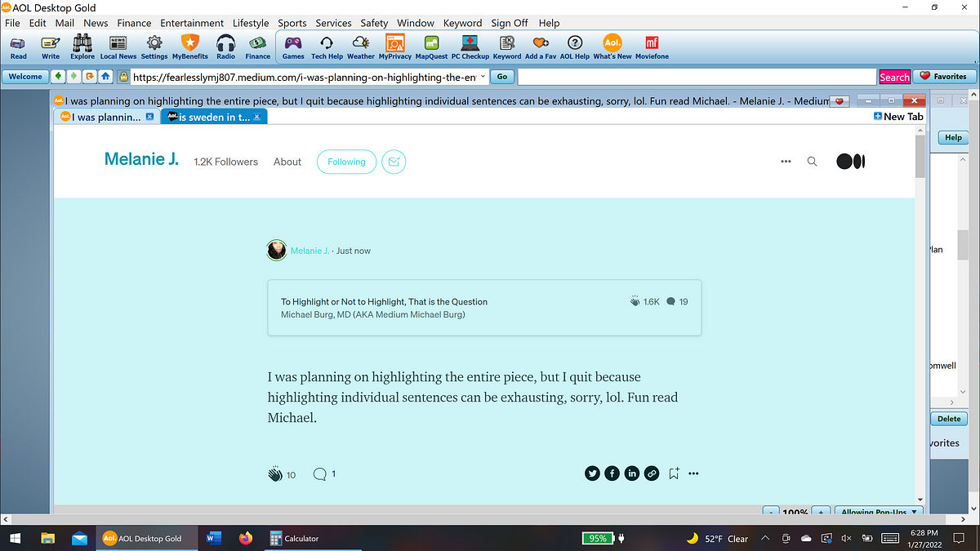Image resolution: width=980 pixels, height=551 pixels.
Task: Open the Entertainment menu
Action: [x=192, y=23]
